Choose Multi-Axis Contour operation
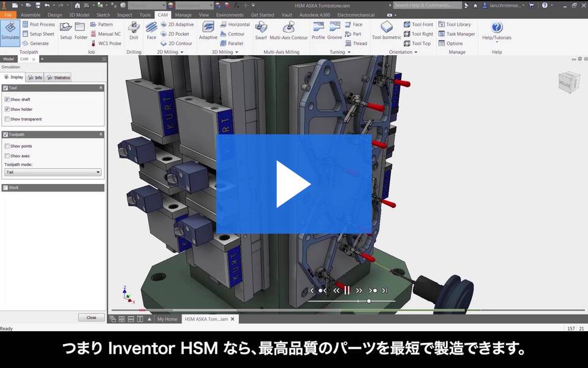Screen dimensions: 588x368 pos(288,31)
